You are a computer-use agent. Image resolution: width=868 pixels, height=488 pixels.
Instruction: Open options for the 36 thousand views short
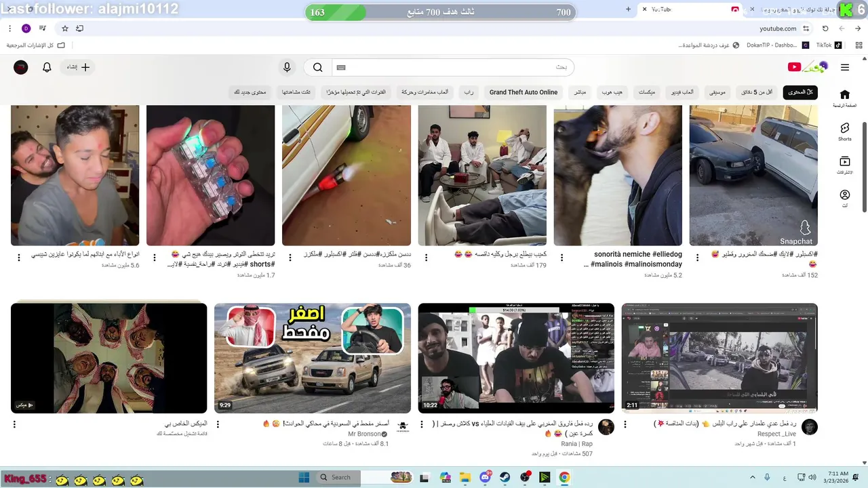coord(290,258)
